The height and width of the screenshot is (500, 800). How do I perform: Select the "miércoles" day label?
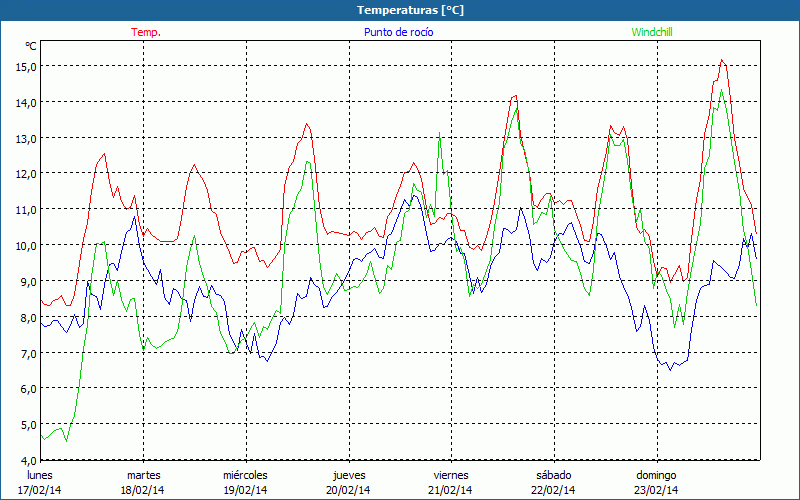point(245,475)
